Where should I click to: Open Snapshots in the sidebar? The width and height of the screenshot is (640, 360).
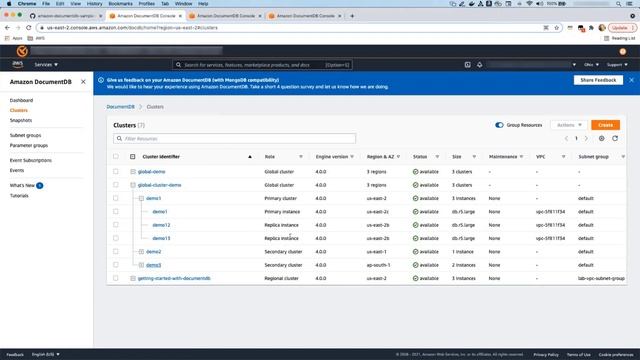click(x=21, y=120)
